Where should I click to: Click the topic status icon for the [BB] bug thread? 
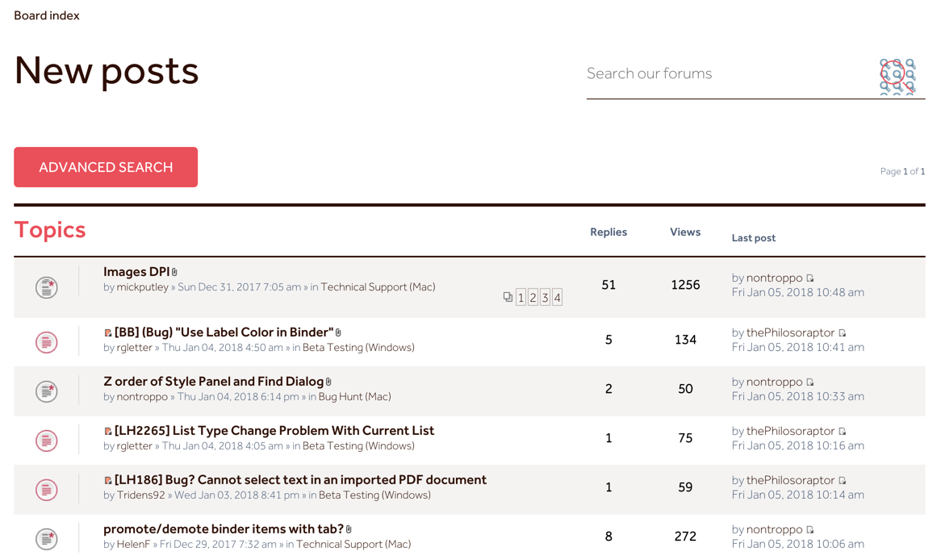[46, 341]
